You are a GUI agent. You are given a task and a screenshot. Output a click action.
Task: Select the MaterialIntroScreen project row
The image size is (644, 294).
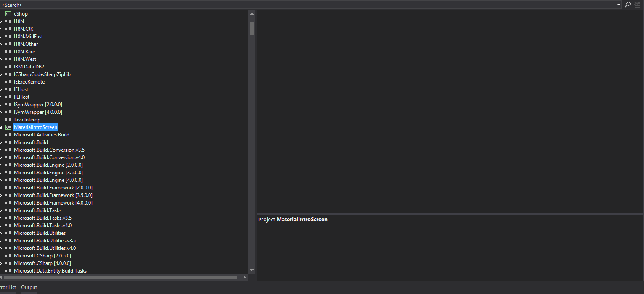tap(35, 127)
